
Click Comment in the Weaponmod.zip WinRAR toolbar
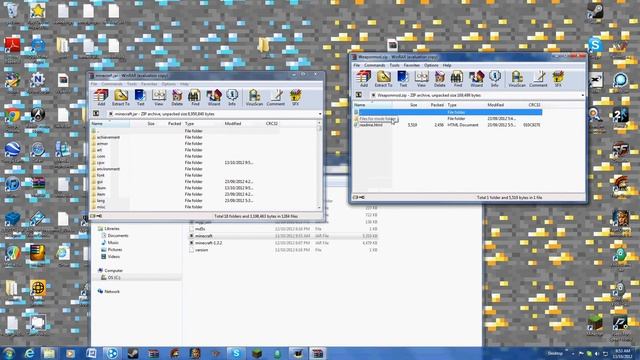(x=538, y=79)
